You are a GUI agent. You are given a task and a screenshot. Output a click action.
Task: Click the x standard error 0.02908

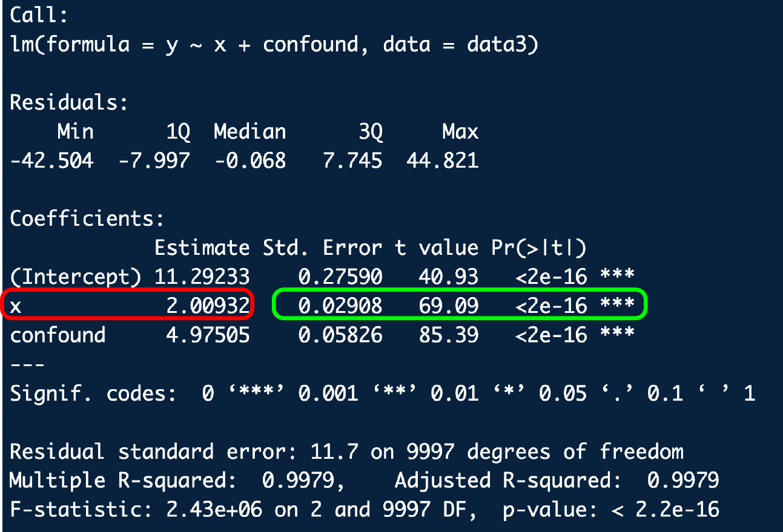click(x=340, y=306)
